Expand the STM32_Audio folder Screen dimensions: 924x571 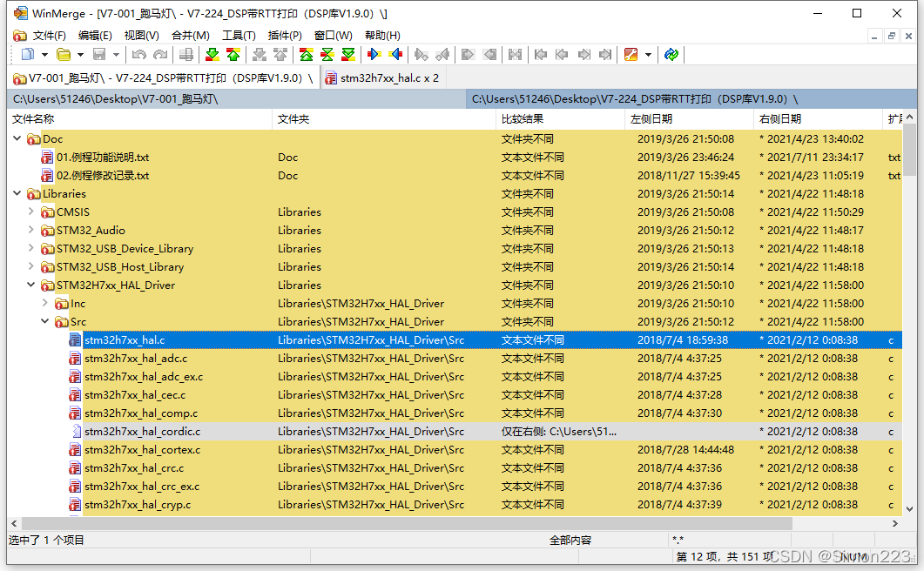pyautogui.click(x=31, y=230)
